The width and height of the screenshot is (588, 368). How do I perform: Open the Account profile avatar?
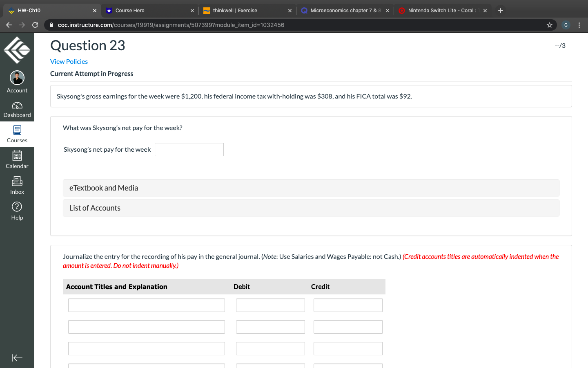17,78
